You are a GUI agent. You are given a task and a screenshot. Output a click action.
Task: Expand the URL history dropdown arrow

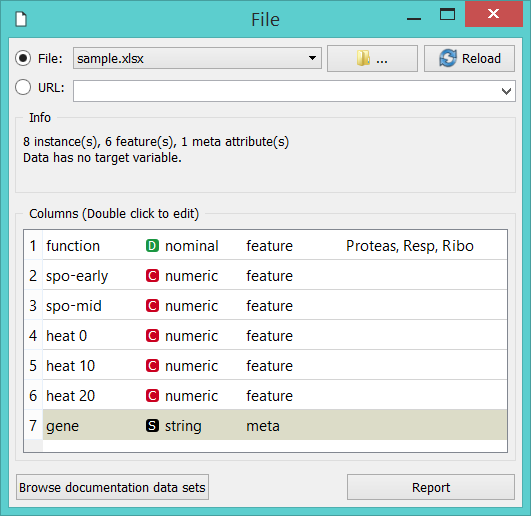point(506,91)
